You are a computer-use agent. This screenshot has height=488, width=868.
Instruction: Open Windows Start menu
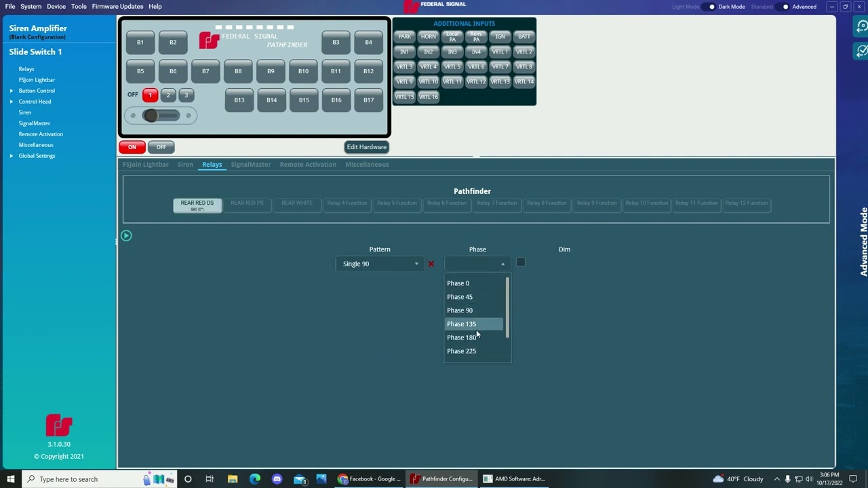tap(10, 479)
